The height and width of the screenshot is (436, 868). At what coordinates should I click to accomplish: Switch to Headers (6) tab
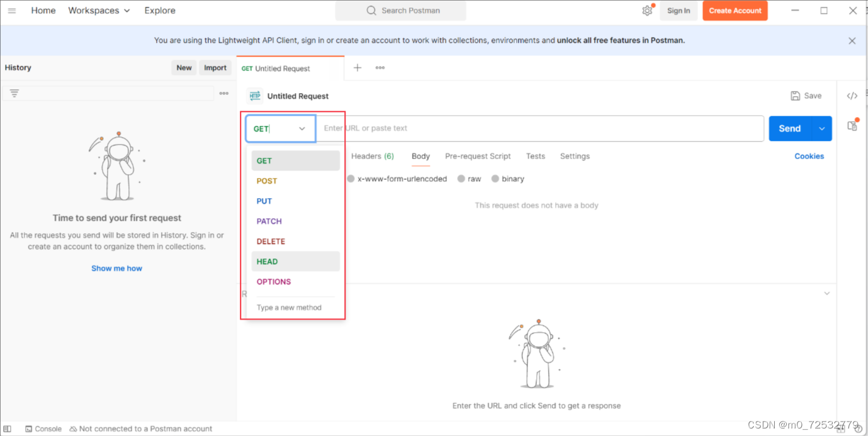pyautogui.click(x=373, y=156)
